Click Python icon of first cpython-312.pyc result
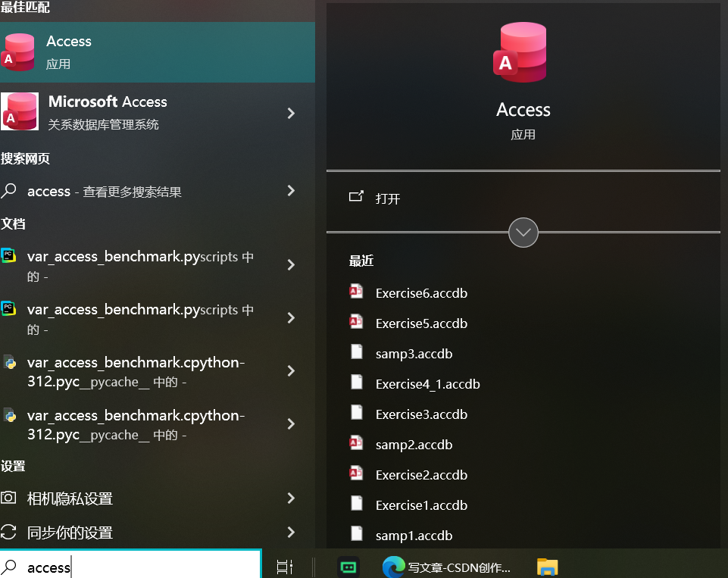The width and height of the screenshot is (728, 578). (10, 362)
